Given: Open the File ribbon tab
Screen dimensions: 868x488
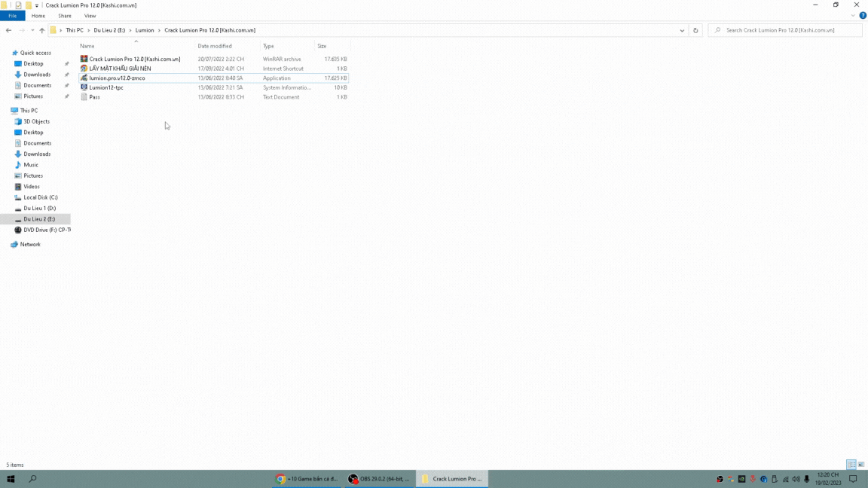Looking at the screenshot, I should [x=12, y=16].
